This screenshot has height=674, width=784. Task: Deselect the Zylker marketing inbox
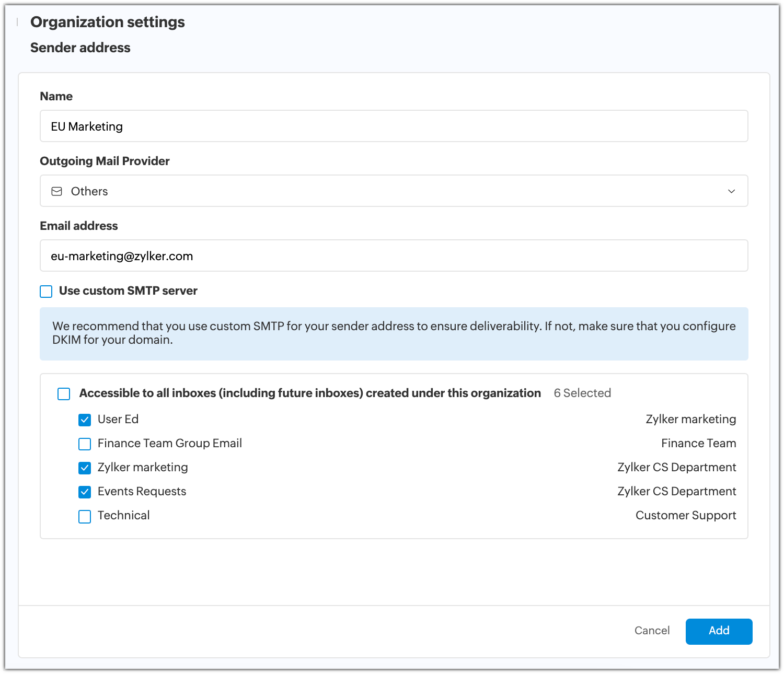coord(85,468)
